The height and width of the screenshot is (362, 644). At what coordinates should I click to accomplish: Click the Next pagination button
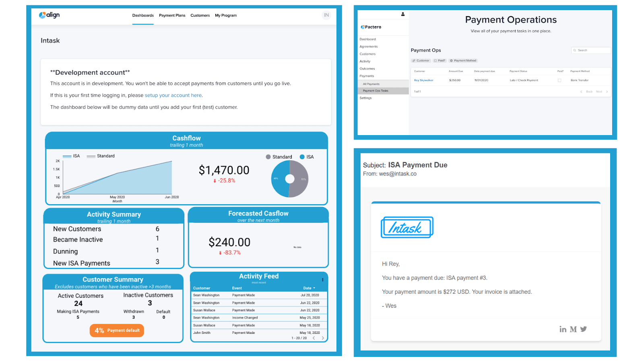click(599, 92)
